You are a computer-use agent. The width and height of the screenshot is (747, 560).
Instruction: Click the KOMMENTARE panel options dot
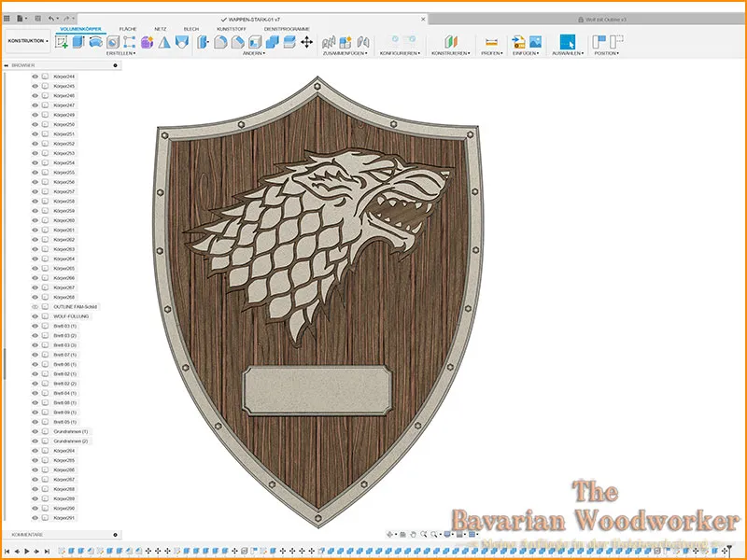pos(115,535)
